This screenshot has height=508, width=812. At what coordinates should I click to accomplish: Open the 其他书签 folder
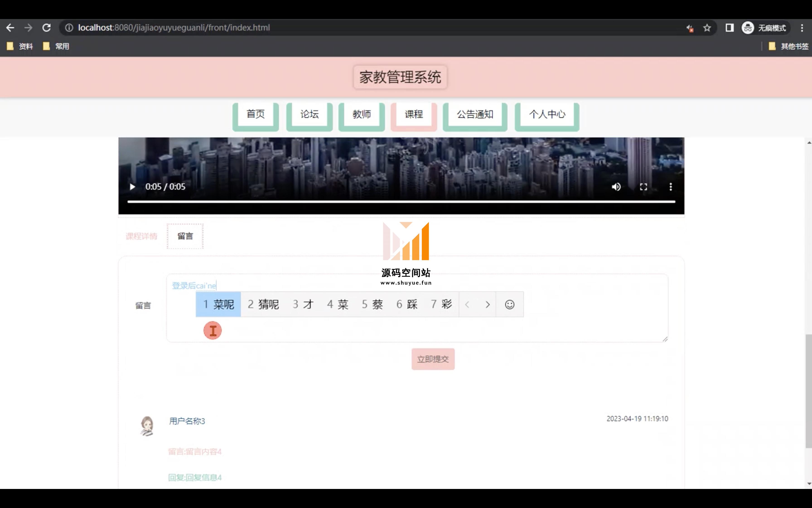[788, 46]
